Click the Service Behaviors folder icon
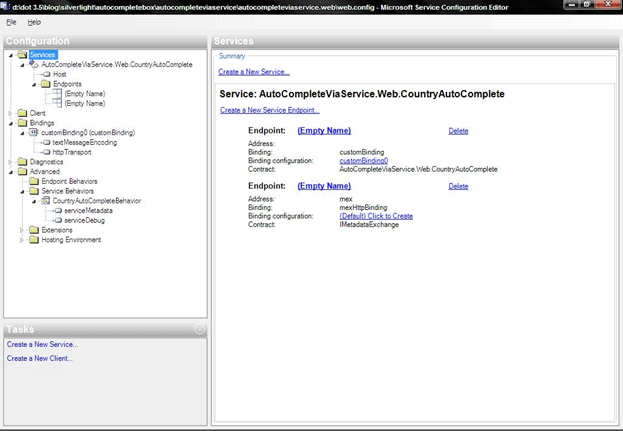The width and height of the screenshot is (623, 431). pyautogui.click(x=34, y=191)
